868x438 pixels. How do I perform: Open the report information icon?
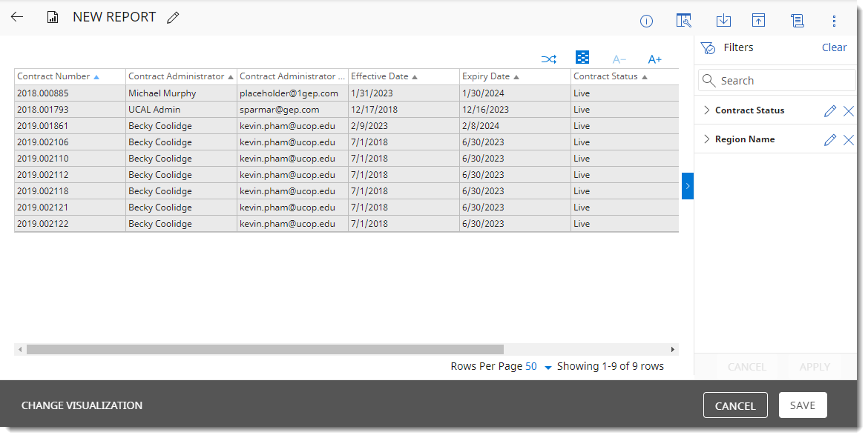click(x=646, y=21)
